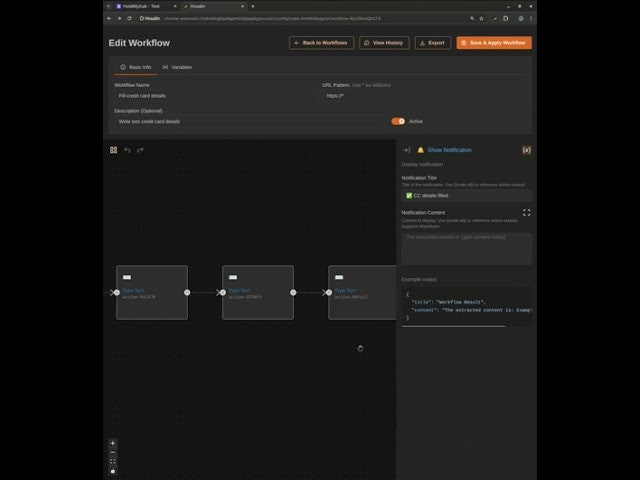Image resolution: width=640 pixels, height=480 pixels.
Task: Click the auto-layout grid icon on canvas
Action: 113,150
